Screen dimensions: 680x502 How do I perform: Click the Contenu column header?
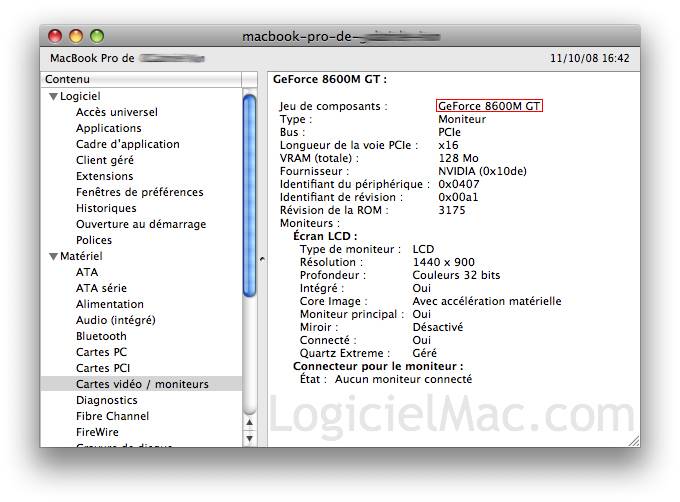click(x=141, y=79)
